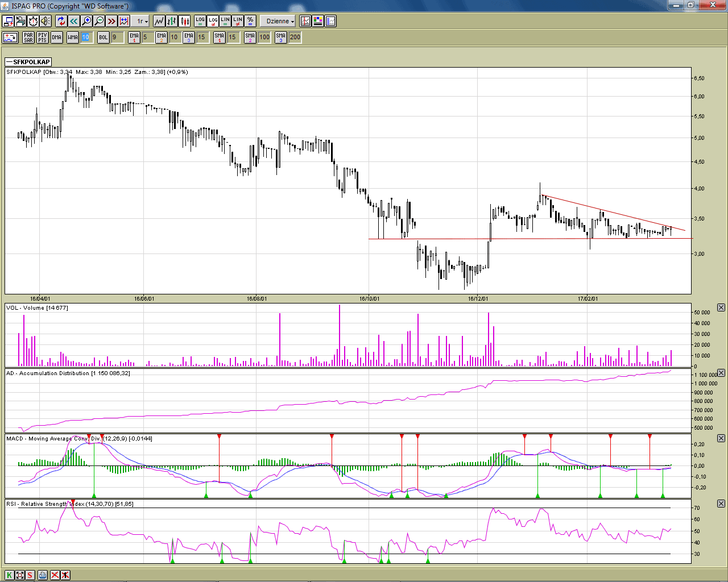The image size is (728, 582).
Task: Select the candlestick chart type icon
Action: coord(185,21)
